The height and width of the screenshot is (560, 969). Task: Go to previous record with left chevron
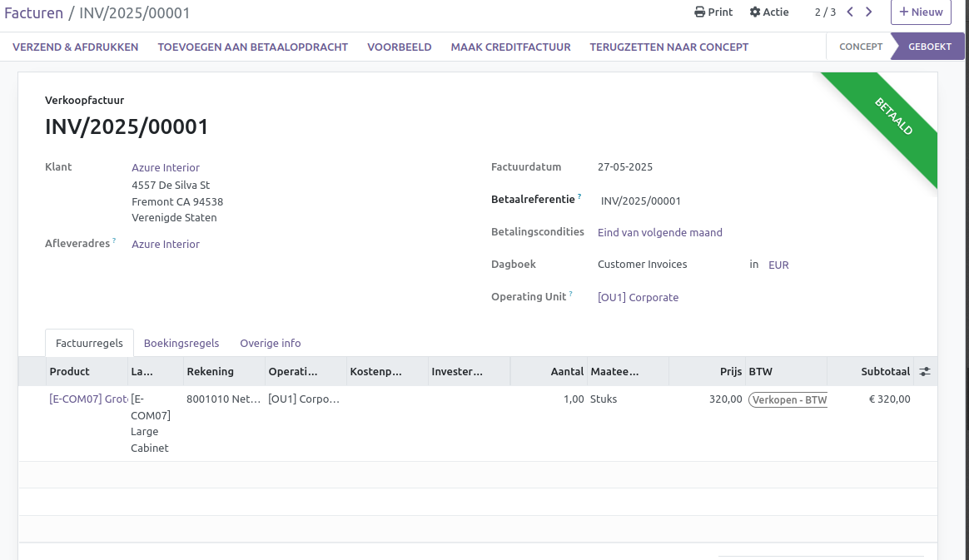click(x=850, y=12)
